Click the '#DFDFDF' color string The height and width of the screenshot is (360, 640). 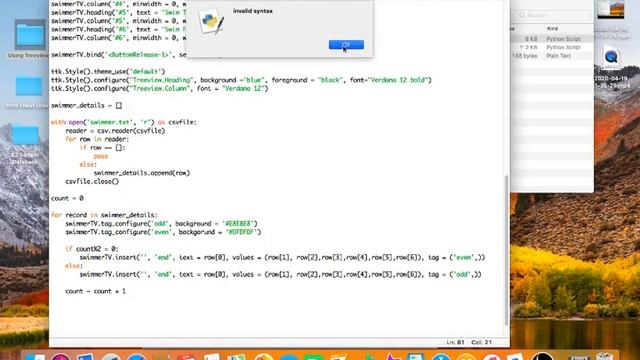tap(242, 232)
